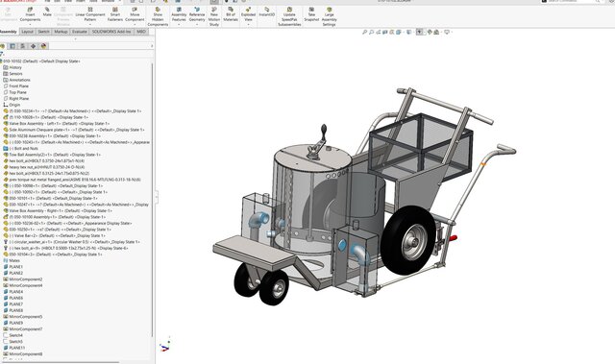The width and height of the screenshot is (615, 364).
Task: Select the Mate tool in the ribbon
Action: click(47, 12)
